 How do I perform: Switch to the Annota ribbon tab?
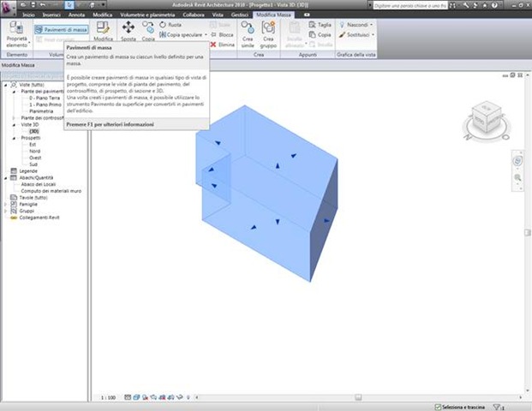[76, 15]
